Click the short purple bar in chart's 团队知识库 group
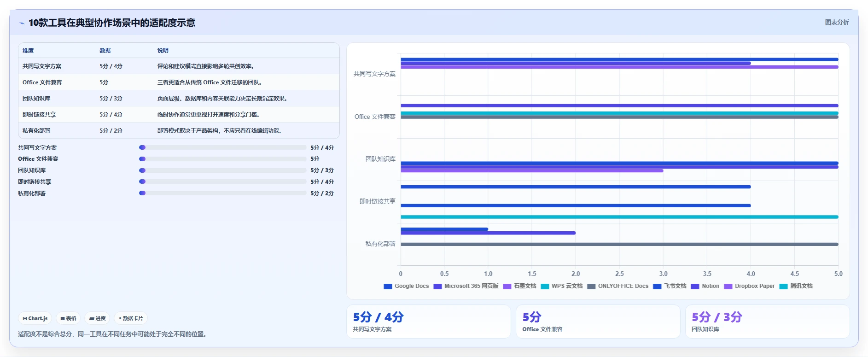 point(532,171)
